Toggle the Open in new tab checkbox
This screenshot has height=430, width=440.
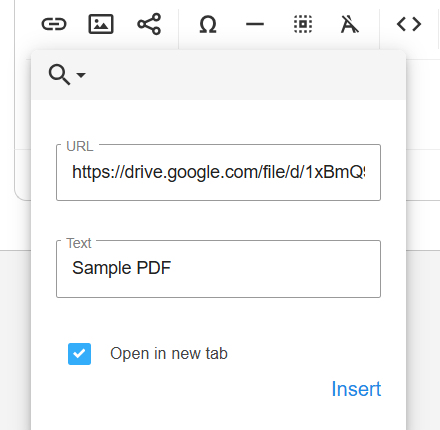pyautogui.click(x=79, y=354)
